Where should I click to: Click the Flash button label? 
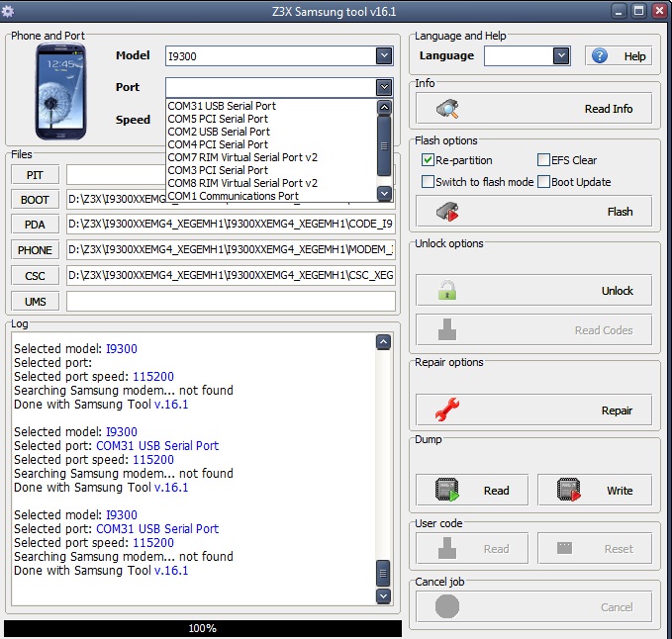pyautogui.click(x=621, y=212)
